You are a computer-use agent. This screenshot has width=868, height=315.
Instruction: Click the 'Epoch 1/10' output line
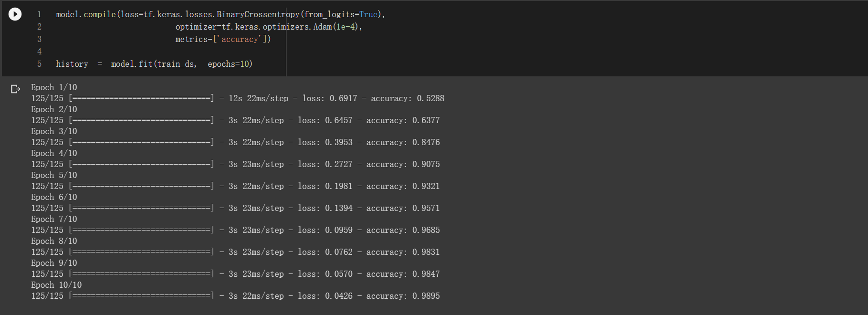click(54, 87)
